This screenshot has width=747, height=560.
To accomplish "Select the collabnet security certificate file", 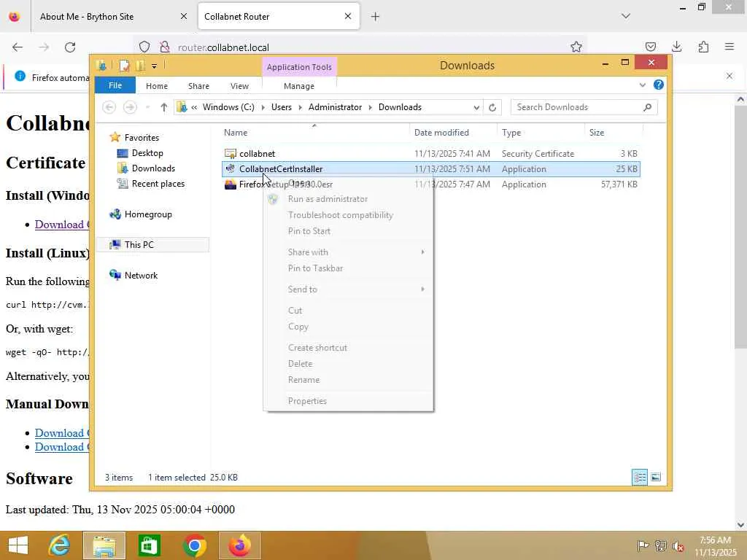I will (431, 153).
